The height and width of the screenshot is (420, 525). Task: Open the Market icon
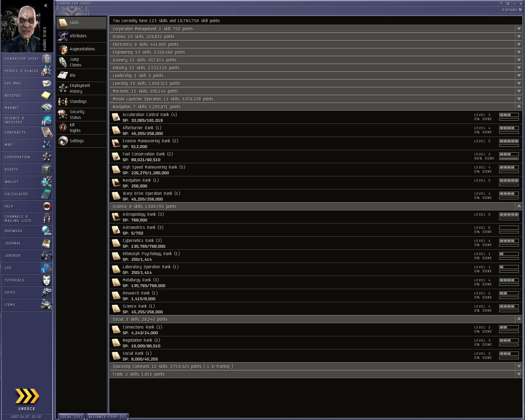coord(47,108)
